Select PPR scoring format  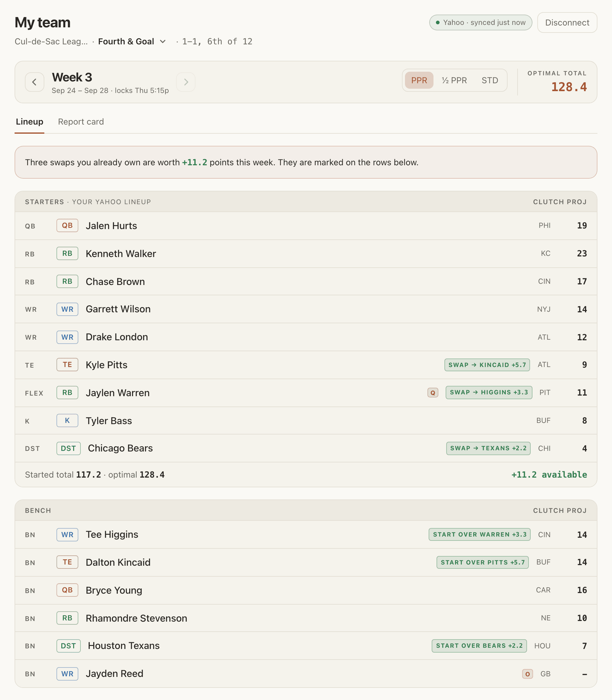tap(419, 80)
